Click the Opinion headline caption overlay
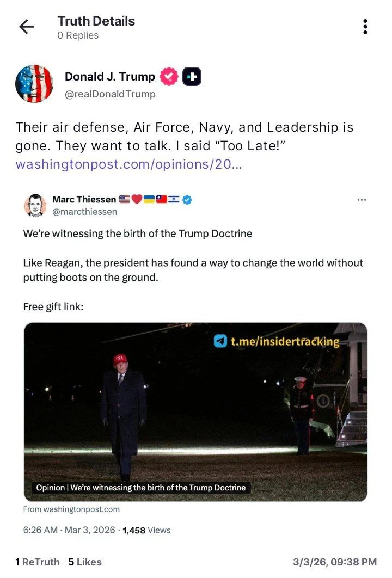Viewport: 392px width, 578px height. point(140,488)
